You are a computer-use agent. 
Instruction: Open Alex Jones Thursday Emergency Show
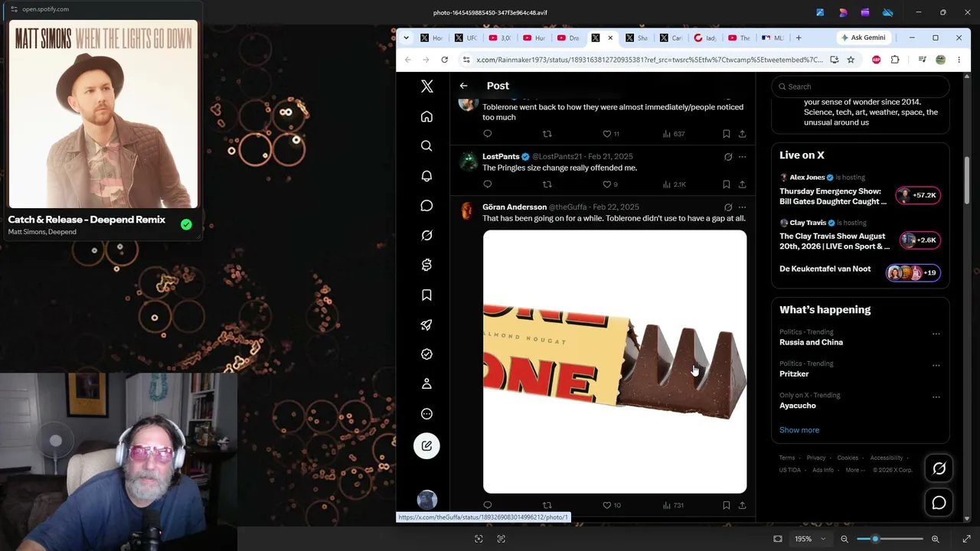tap(833, 196)
